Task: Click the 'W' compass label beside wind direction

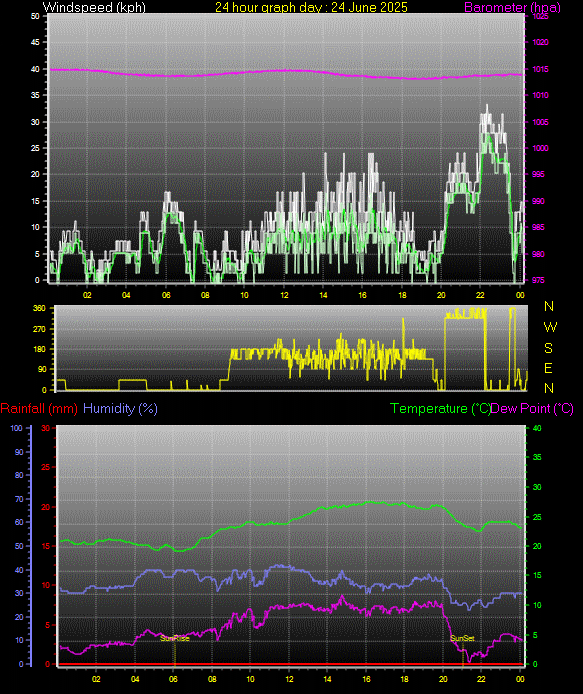Action: pos(550,327)
